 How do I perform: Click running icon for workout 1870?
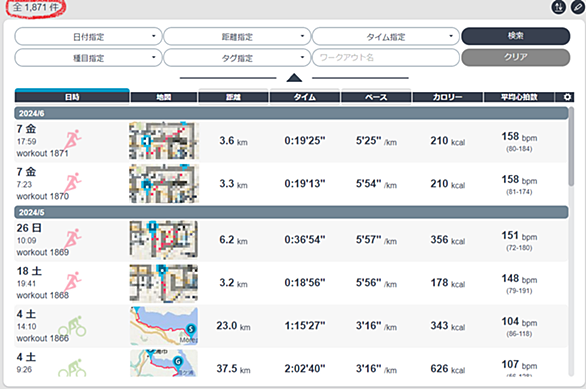click(x=72, y=183)
